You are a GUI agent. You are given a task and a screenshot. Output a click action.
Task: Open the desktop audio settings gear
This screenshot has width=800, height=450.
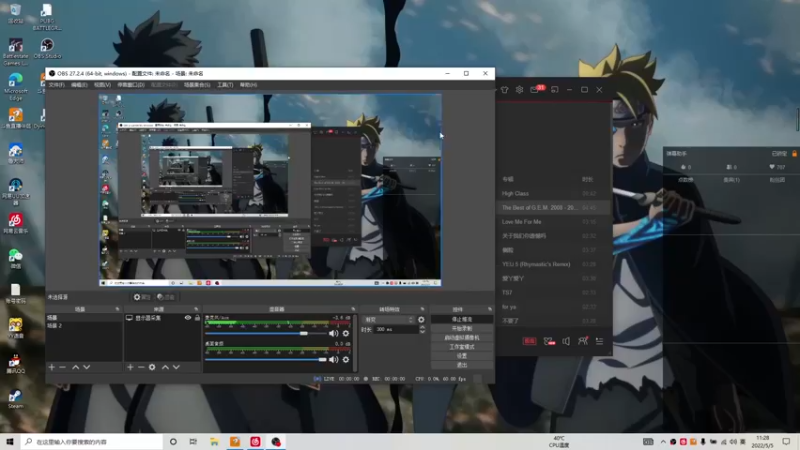(x=346, y=360)
